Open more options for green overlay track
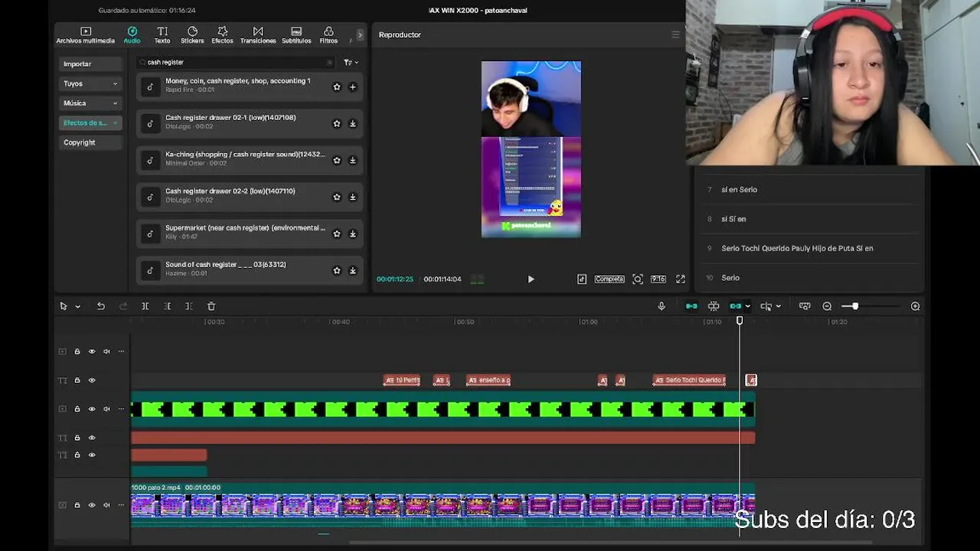 pos(121,409)
